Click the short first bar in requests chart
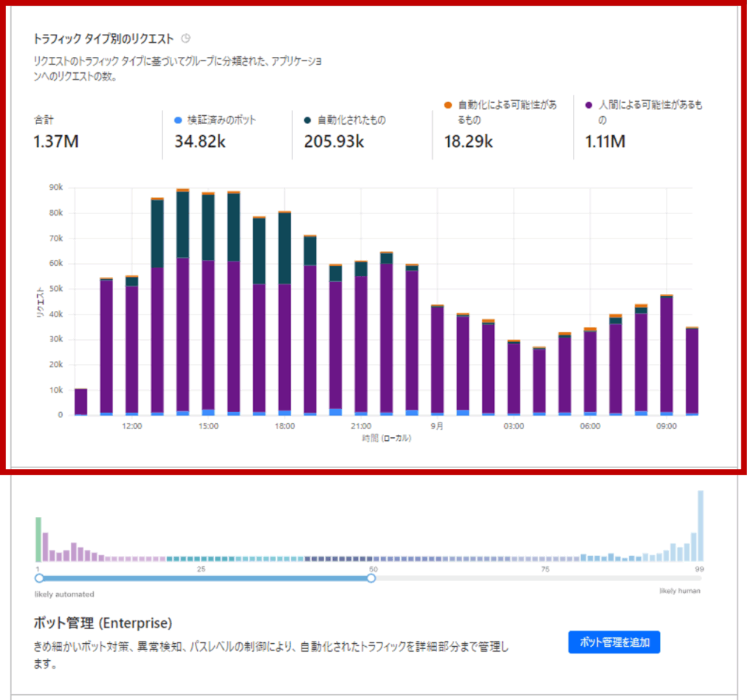The height and width of the screenshot is (700, 756). coord(81,402)
